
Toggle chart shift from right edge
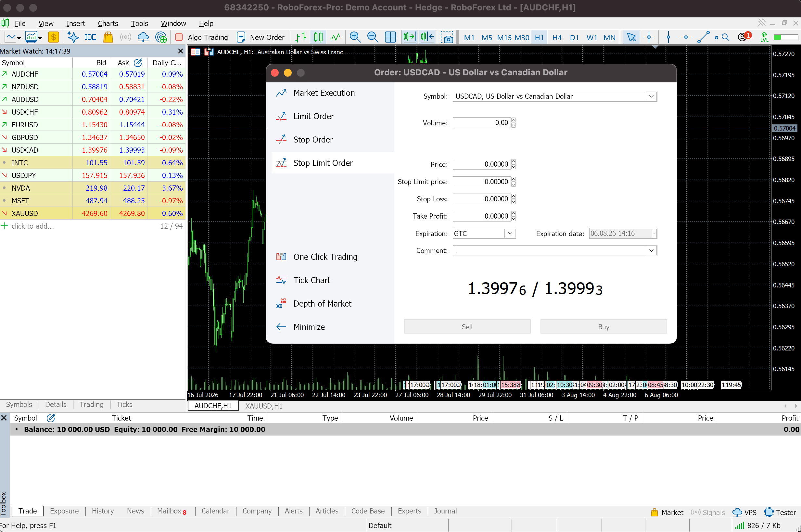[427, 37]
